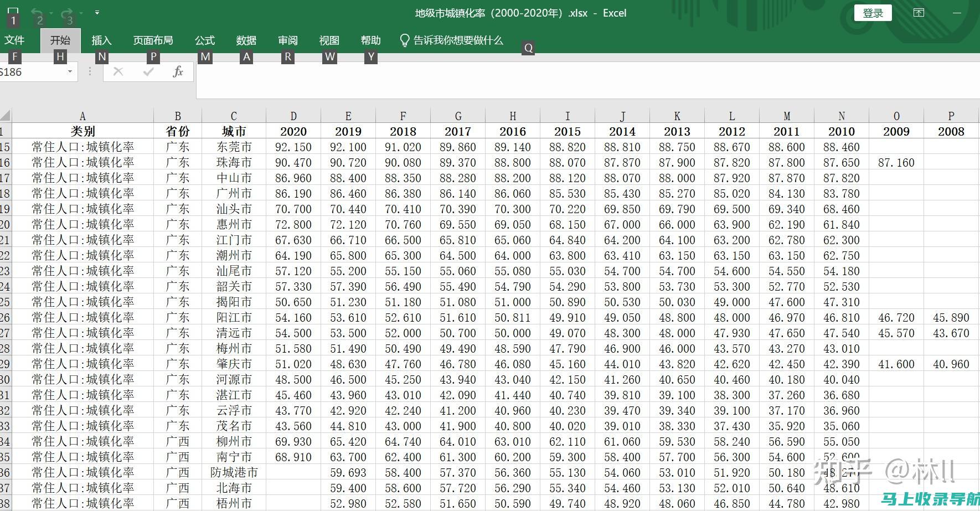Screen dimensions: 980x511
Task: Open the 视图 ribbon tab
Action: click(329, 40)
